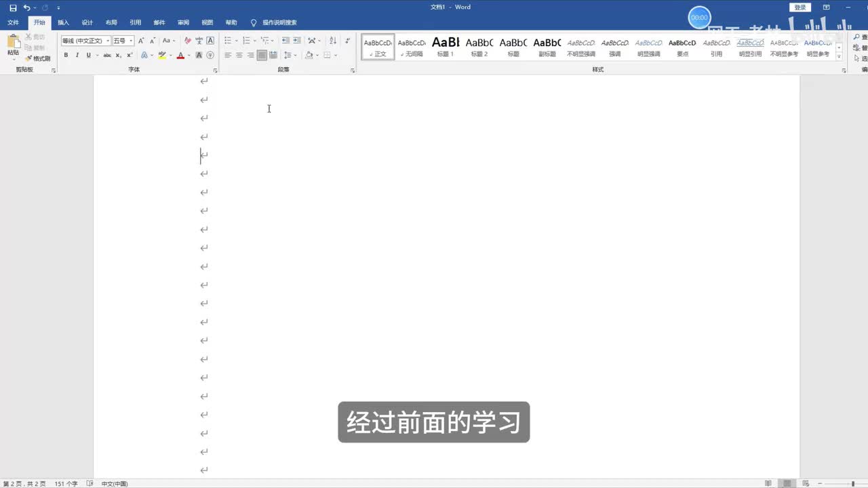The image size is (868, 488).
Task: Click the red font color button
Action: (x=180, y=55)
